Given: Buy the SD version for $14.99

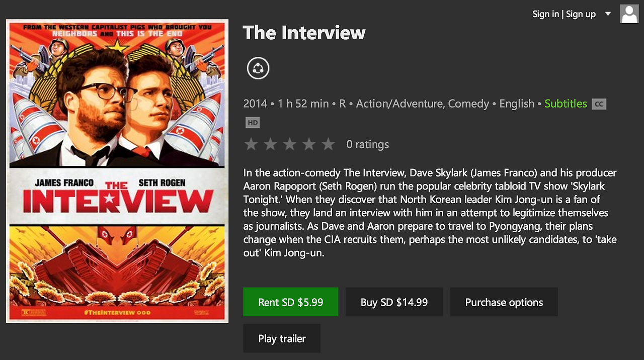Looking at the screenshot, I should point(394,302).
